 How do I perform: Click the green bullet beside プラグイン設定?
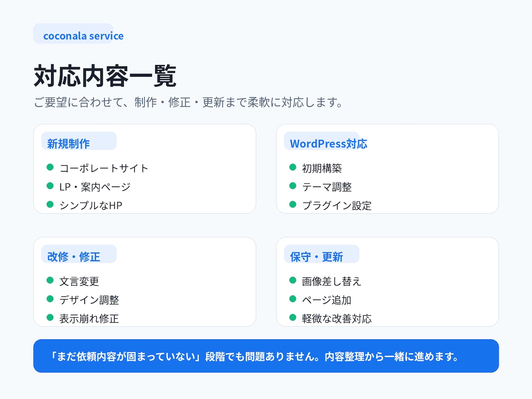(293, 204)
